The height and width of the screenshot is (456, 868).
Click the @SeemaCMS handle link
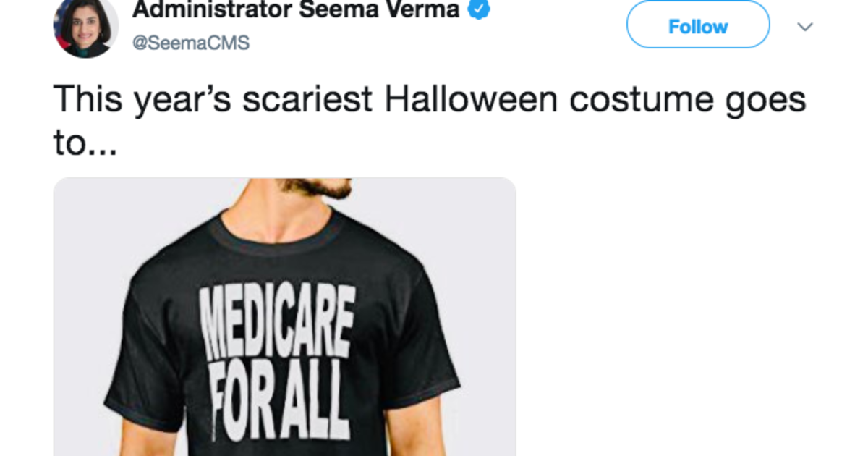tap(191, 43)
